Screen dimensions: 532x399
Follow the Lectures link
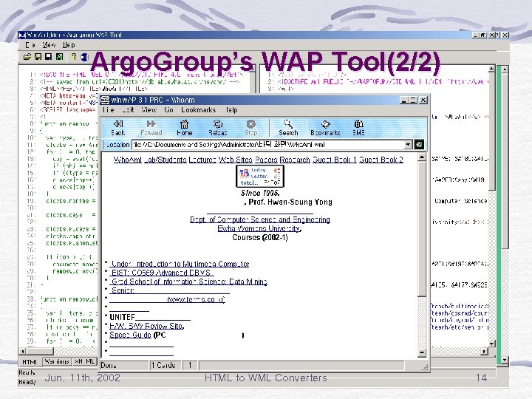point(202,160)
